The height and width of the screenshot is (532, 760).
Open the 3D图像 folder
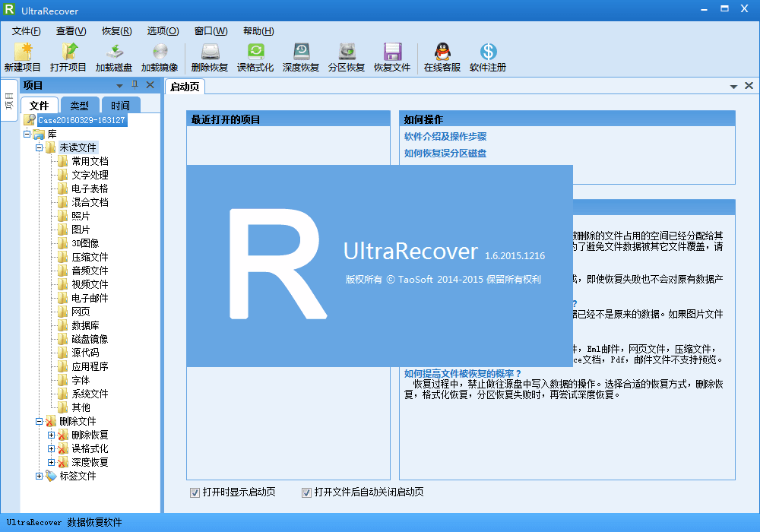85,242
